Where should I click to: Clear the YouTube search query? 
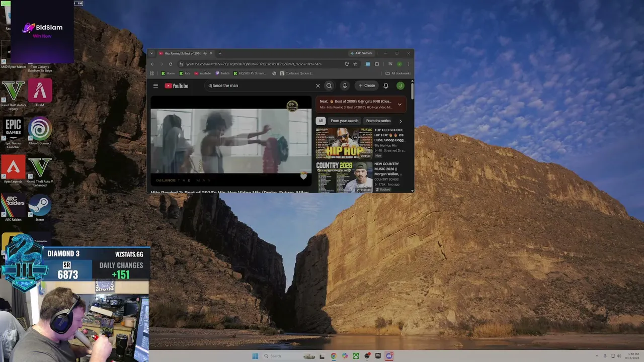click(318, 85)
